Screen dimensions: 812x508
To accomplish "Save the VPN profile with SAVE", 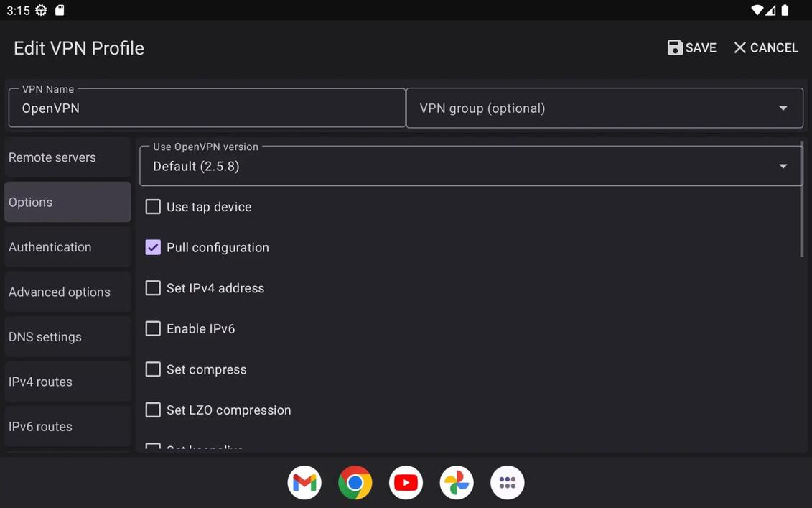I will click(691, 47).
